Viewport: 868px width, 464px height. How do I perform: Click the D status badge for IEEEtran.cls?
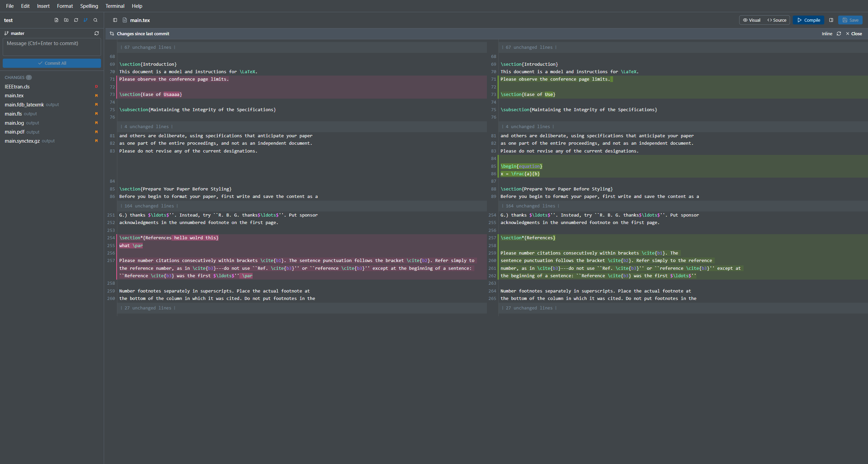click(96, 86)
